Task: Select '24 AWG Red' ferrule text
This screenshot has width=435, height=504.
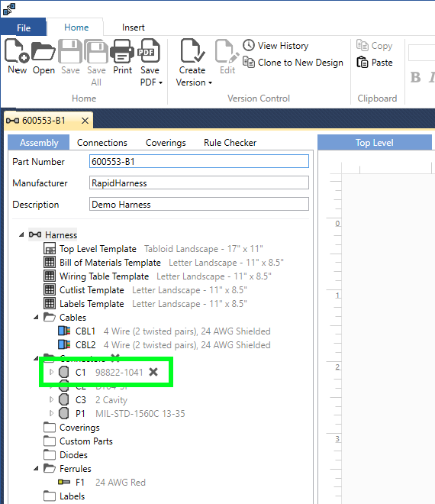Action: click(x=120, y=482)
